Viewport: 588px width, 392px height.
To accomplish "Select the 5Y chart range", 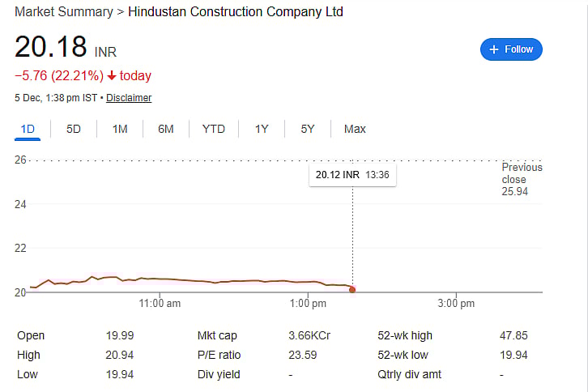I will 308,129.
